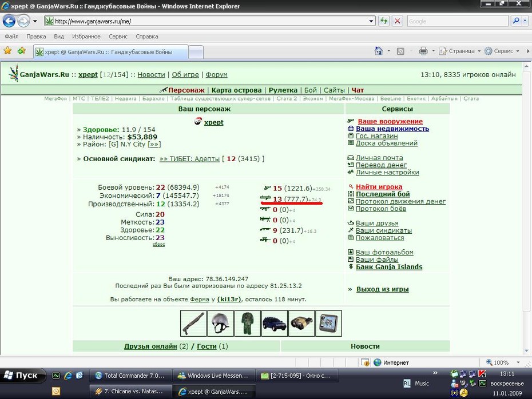Click the camouflage suit item thumbnail
This screenshot has height=399, width=532.
(247, 323)
